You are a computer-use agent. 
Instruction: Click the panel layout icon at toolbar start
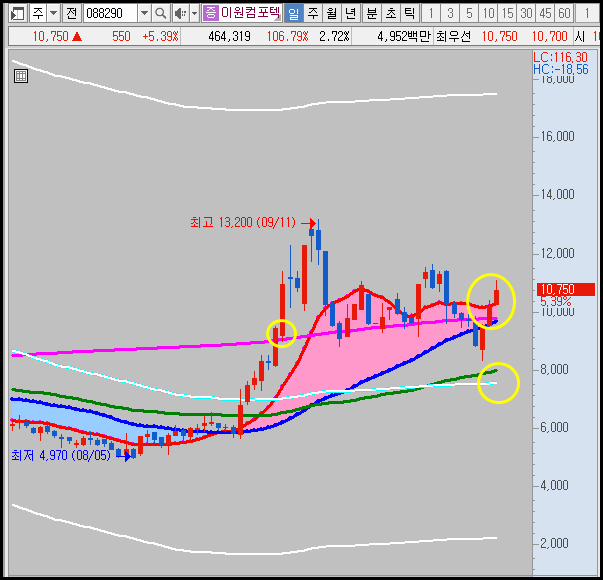point(18,14)
